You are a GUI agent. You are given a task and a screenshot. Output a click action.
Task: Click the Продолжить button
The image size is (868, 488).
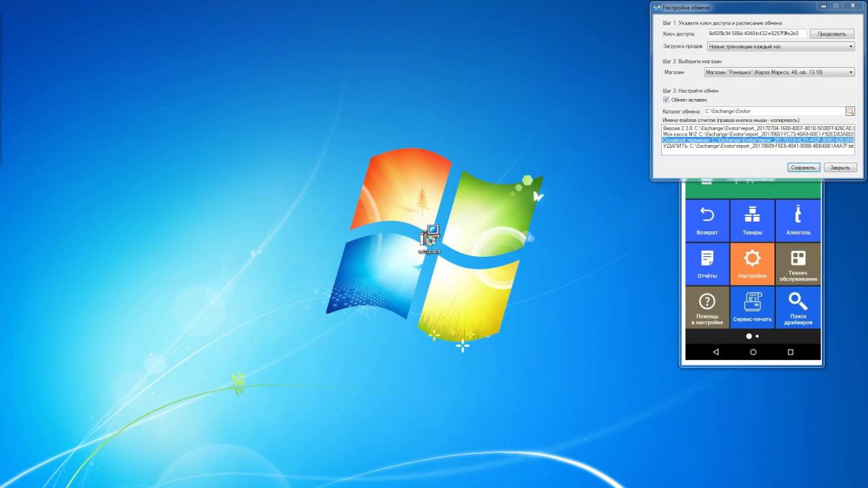tap(831, 33)
